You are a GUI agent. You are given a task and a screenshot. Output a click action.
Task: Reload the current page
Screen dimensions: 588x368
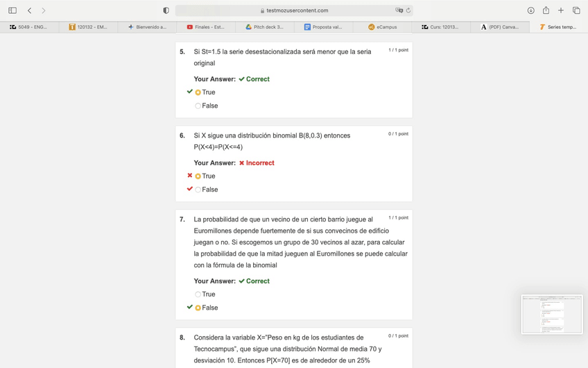(408, 10)
